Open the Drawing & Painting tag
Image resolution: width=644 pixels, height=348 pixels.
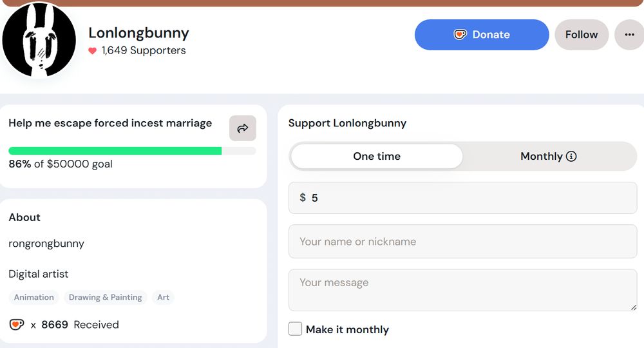coord(106,297)
